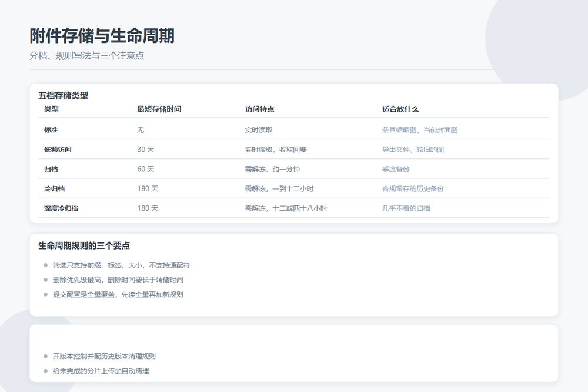Click the cell 需解冻，十二或四十八小时
The width and height of the screenshot is (588, 392).
(286, 208)
